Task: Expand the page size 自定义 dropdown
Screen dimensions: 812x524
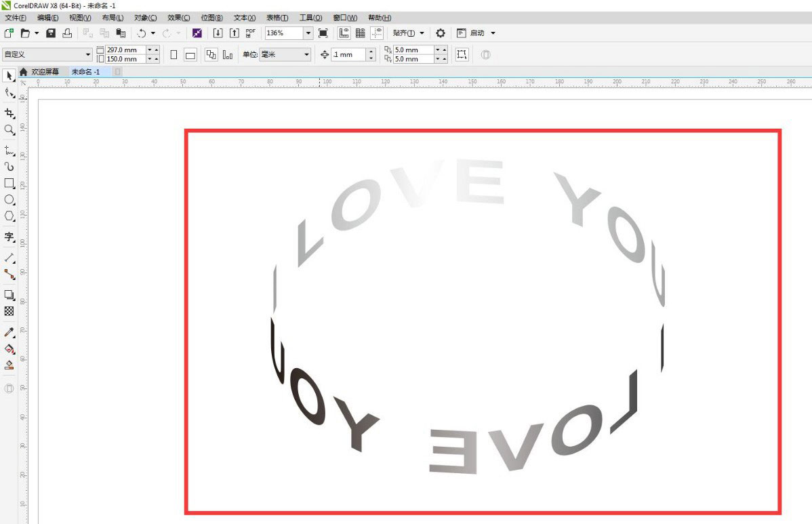Action: (88, 55)
